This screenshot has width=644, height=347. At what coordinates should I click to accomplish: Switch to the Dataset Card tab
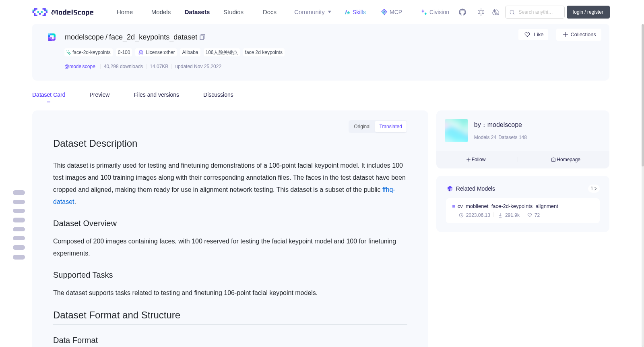coord(49,95)
